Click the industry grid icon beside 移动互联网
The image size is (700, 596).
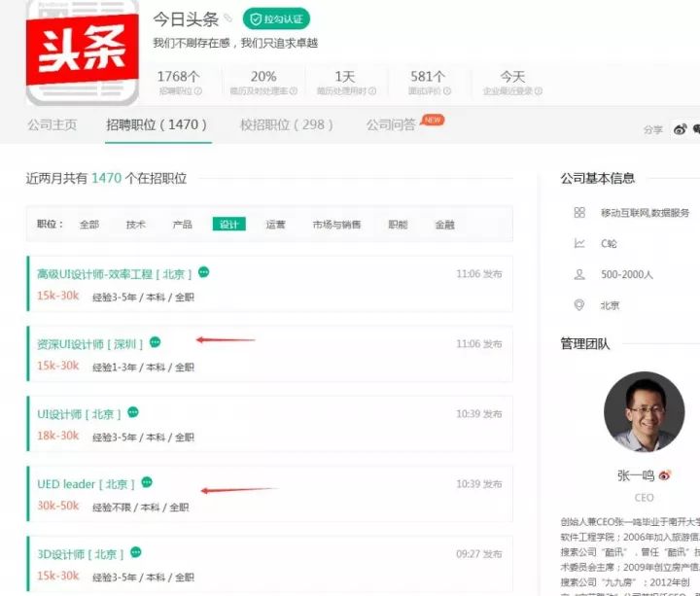pos(579,212)
